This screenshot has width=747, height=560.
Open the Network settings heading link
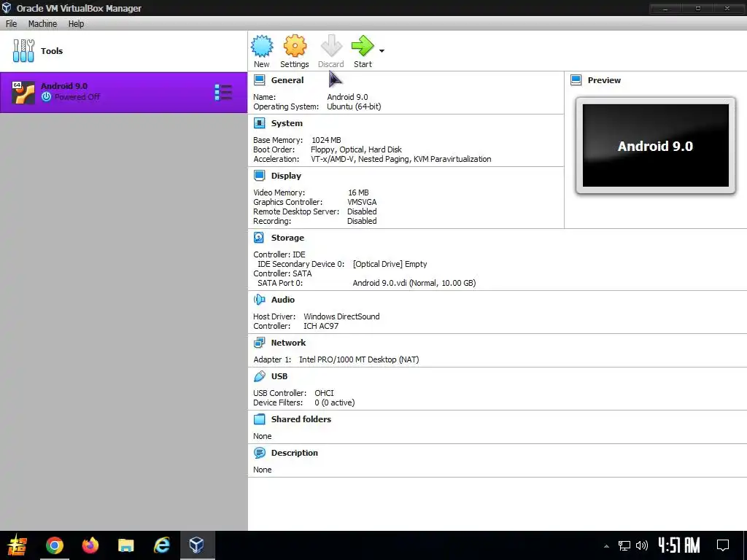click(288, 343)
